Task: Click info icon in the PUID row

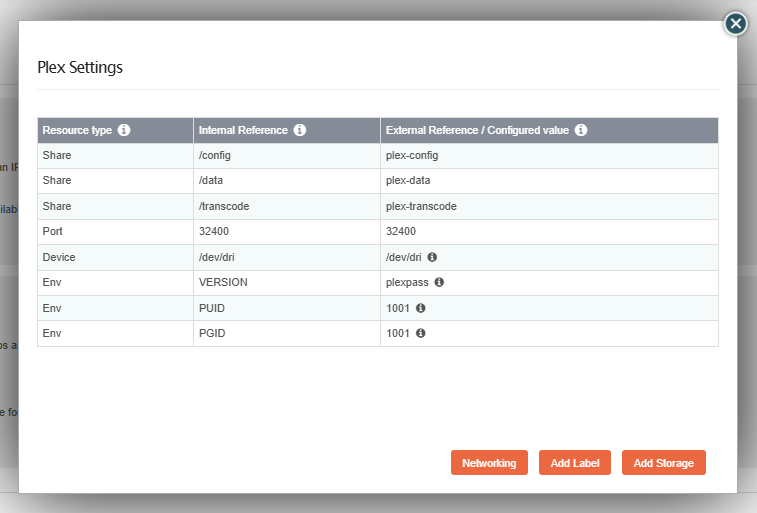Action: (421, 308)
